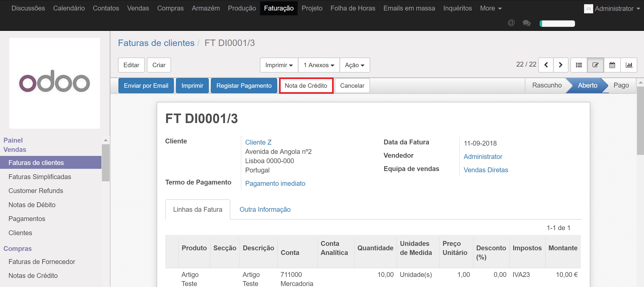The height and width of the screenshot is (287, 644).
Task: Switch to graph view icon
Action: pos(629,65)
